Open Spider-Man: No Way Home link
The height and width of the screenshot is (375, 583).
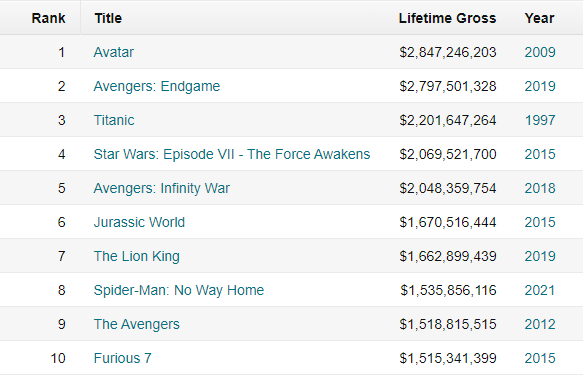coord(178,290)
